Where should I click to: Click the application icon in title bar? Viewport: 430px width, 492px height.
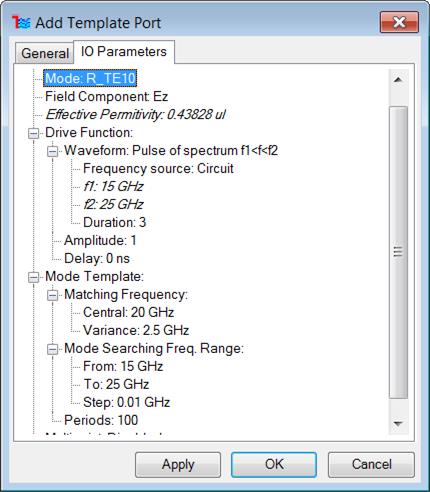[21, 23]
